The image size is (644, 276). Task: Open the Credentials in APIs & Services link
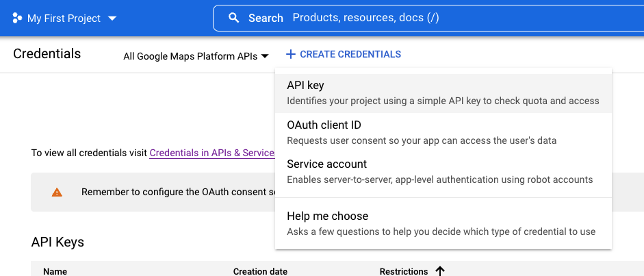pyautogui.click(x=212, y=153)
